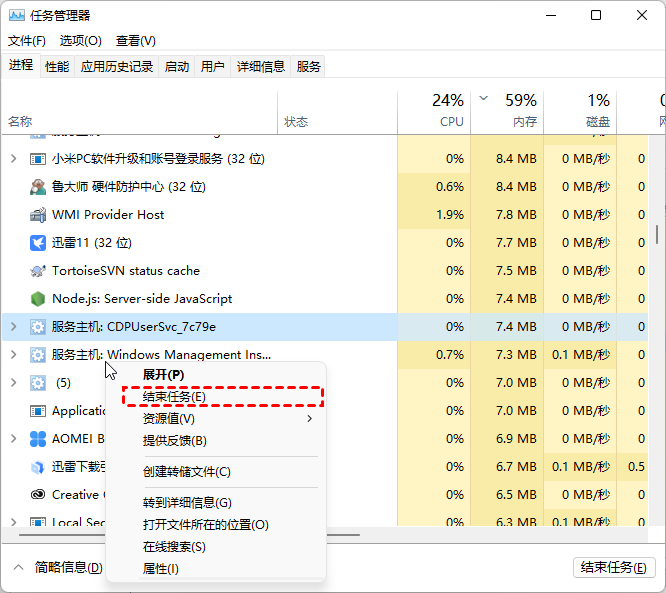Switch to the 服务 tab
The image size is (666, 593).
coord(308,67)
